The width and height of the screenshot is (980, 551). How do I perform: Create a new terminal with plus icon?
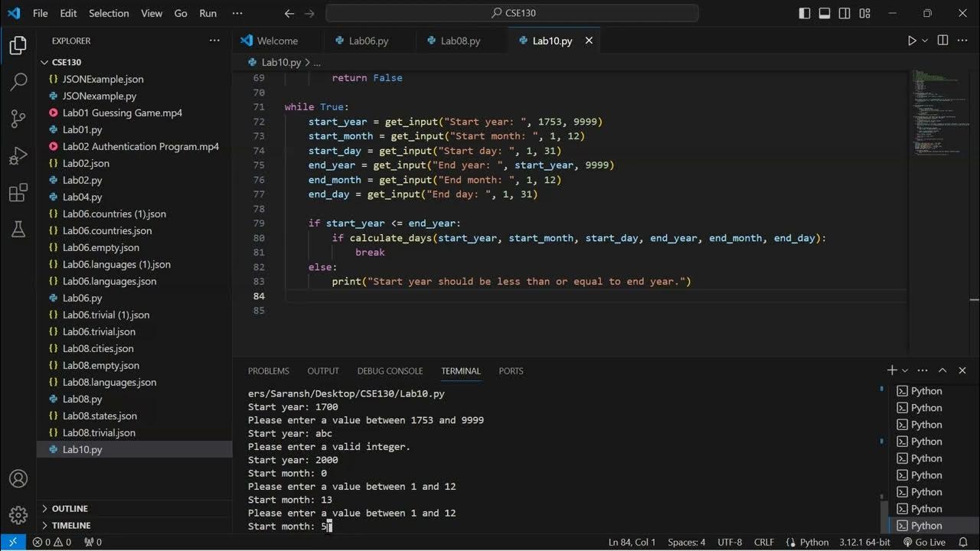[892, 370]
